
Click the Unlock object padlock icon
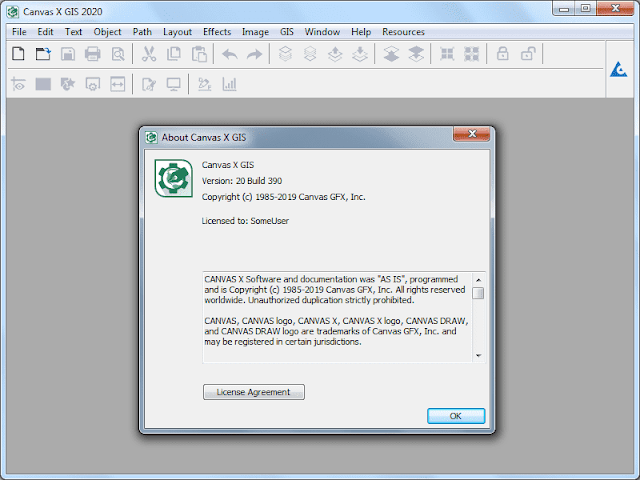tap(528, 53)
